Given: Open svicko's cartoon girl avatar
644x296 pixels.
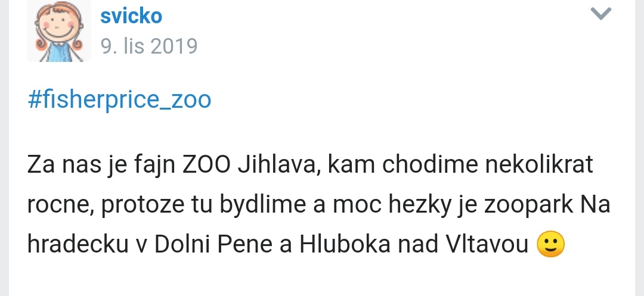Looking at the screenshot, I should click(59, 31).
